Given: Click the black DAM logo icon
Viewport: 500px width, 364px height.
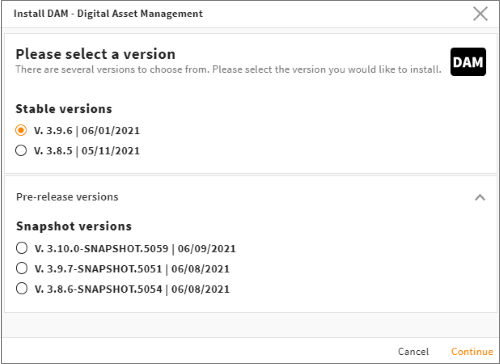Looking at the screenshot, I should 468,62.
